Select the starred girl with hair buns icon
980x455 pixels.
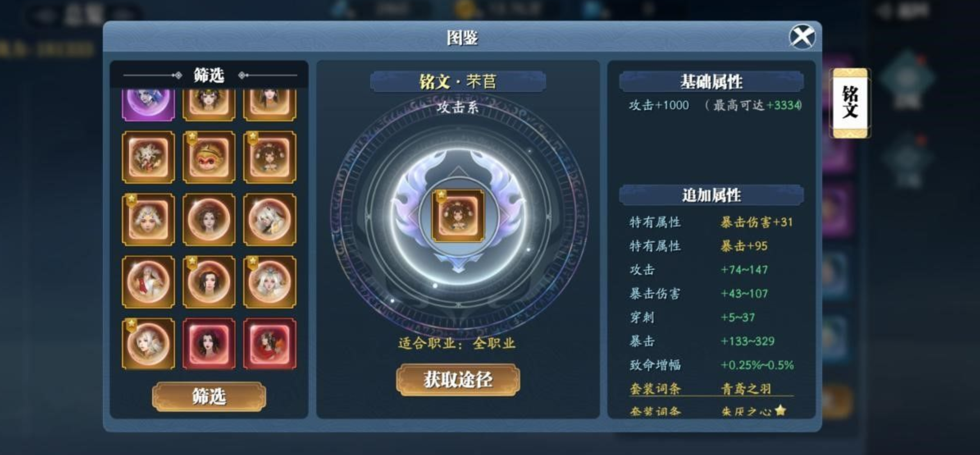coord(269,157)
